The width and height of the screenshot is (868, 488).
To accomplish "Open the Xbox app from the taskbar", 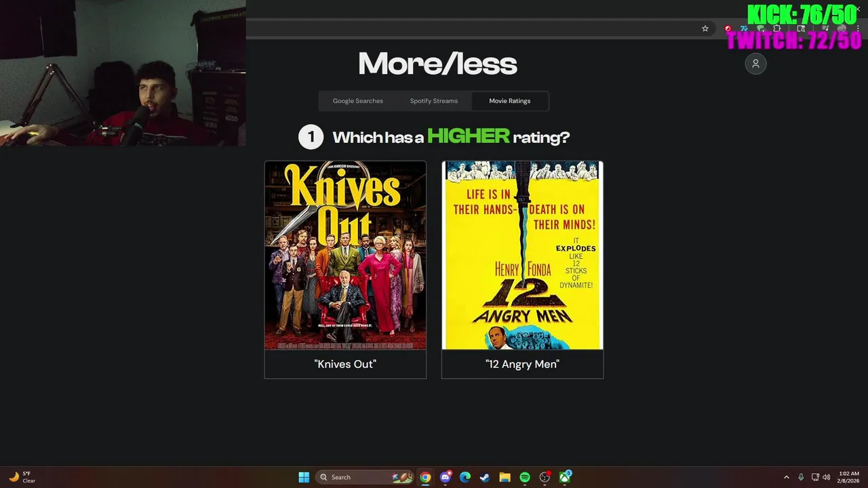I will tap(565, 477).
